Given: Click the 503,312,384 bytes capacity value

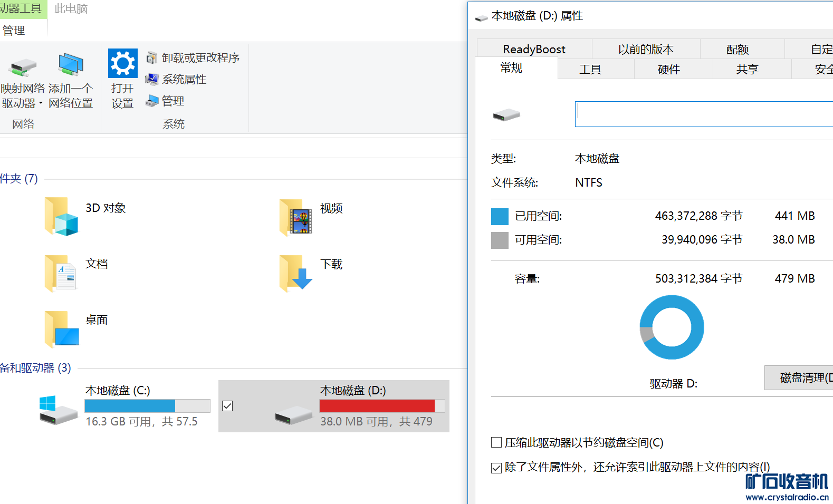Looking at the screenshot, I should point(698,278).
